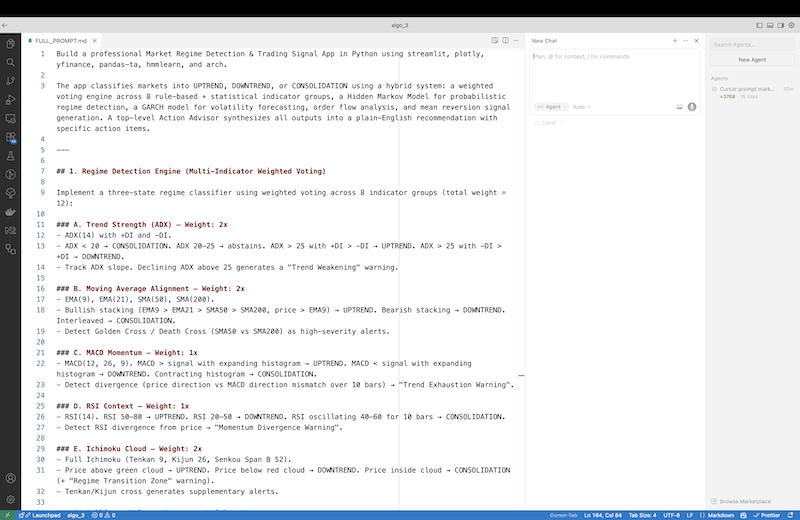Open the Run and Debug view
800x520 pixels.
tap(11, 100)
